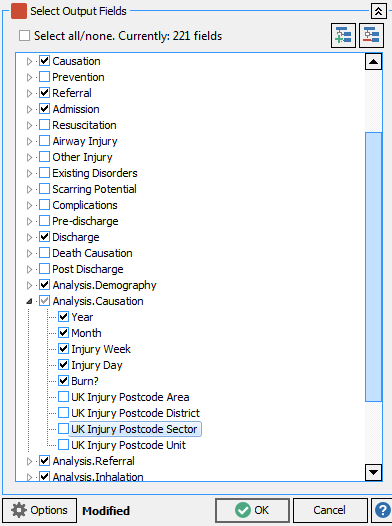Open the help question mark icon
This screenshot has width=392, height=526.
coord(383,510)
